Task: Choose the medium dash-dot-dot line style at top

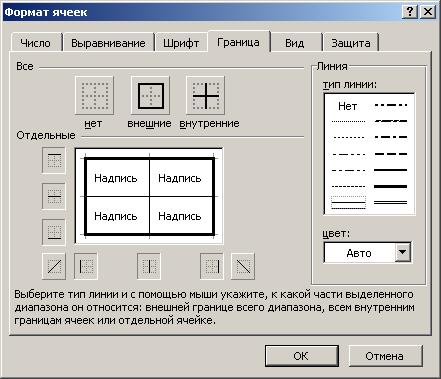Action: pos(391,105)
